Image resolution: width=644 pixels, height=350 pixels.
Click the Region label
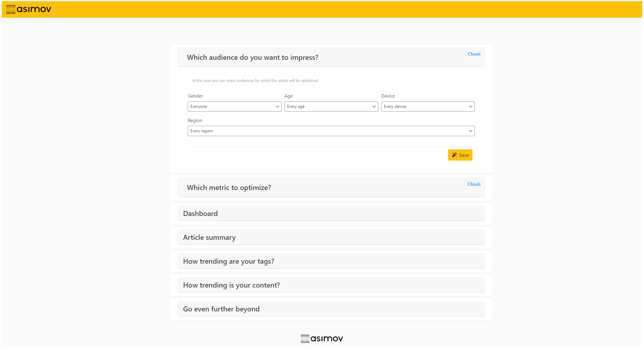(x=195, y=120)
